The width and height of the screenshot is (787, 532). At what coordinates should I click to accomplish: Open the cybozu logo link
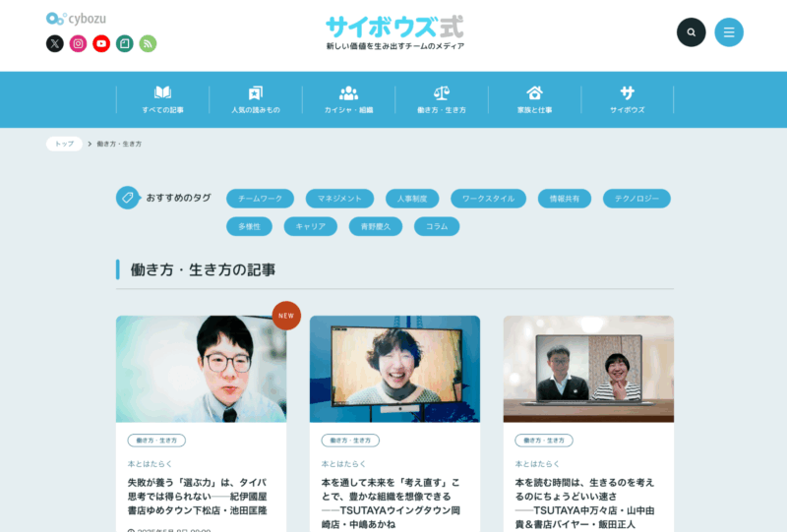[76, 19]
